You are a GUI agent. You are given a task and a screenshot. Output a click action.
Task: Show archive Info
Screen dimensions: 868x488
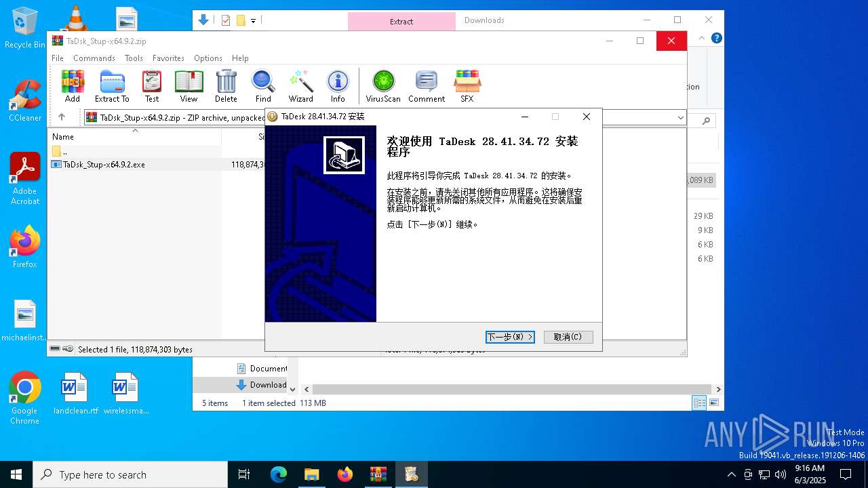[x=338, y=86]
